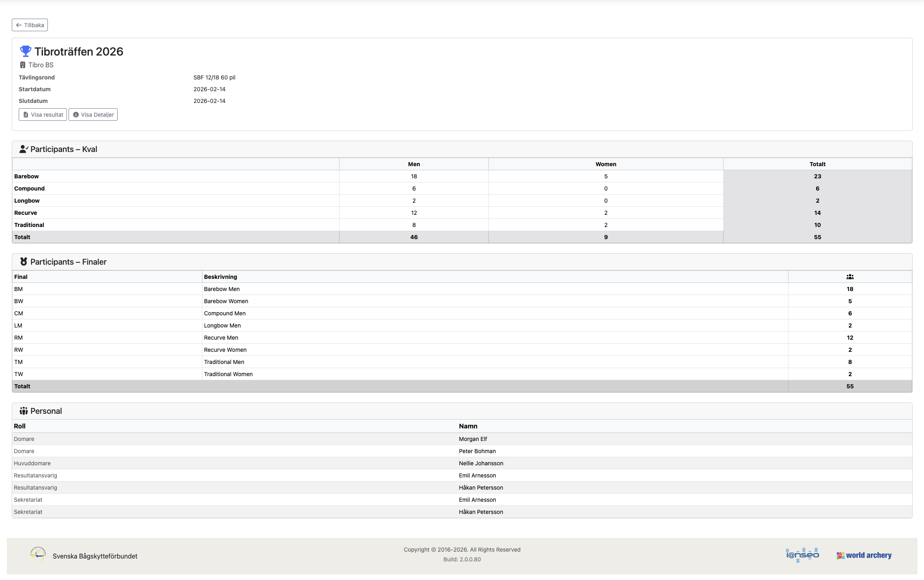Click the Beskrivning column header

(x=220, y=277)
